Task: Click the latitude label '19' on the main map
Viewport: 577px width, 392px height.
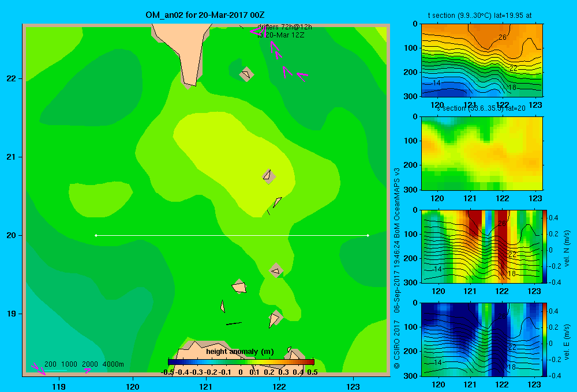Action: tap(12, 314)
